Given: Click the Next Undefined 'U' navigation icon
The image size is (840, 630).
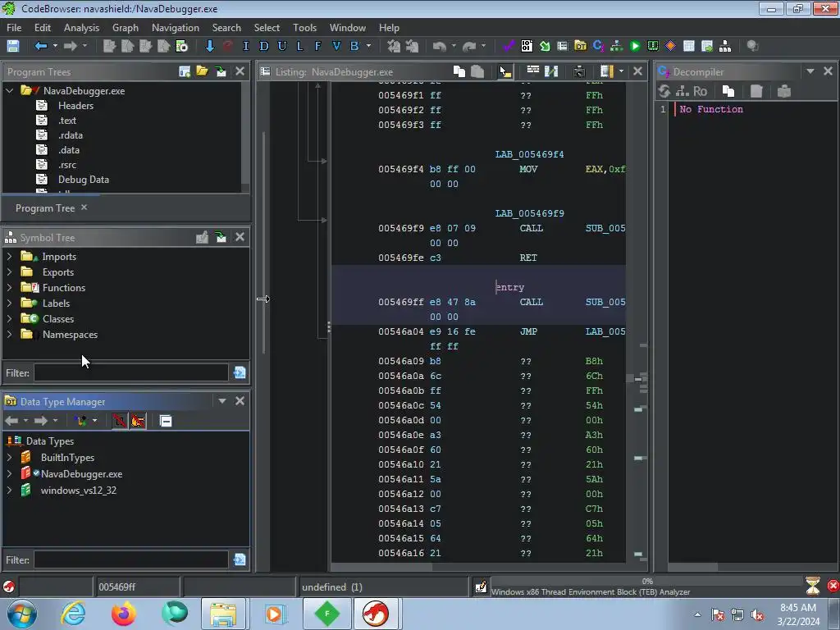Looking at the screenshot, I should [x=282, y=46].
